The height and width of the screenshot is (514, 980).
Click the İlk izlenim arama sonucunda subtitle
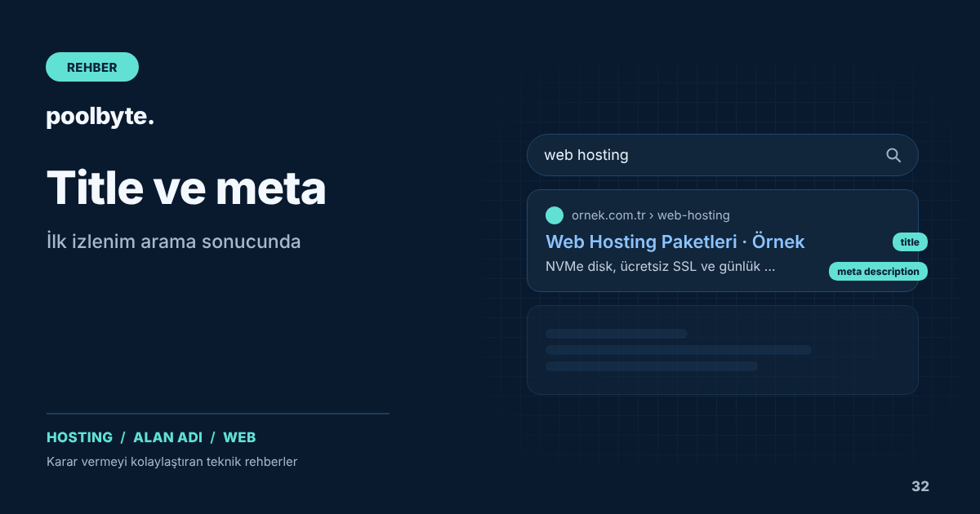pyautogui.click(x=174, y=241)
